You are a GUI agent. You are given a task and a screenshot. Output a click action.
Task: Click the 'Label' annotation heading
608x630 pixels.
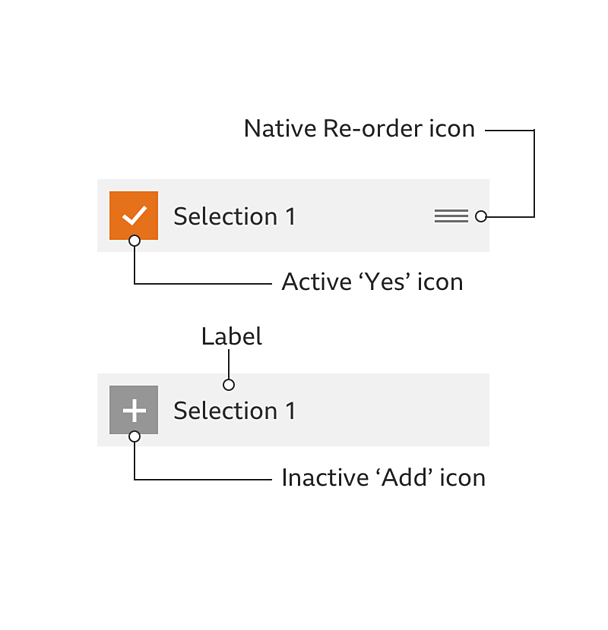[x=231, y=336]
